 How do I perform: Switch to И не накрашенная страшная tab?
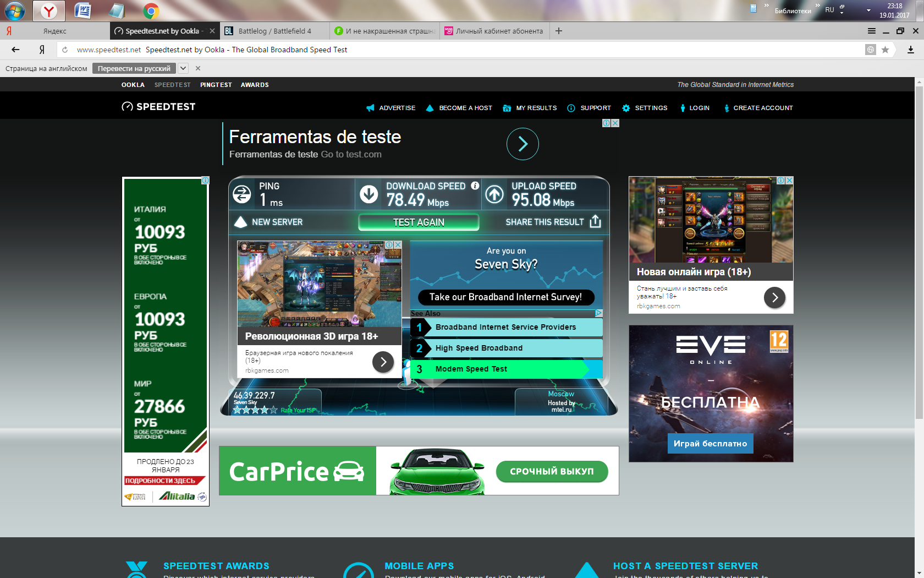[385, 31]
